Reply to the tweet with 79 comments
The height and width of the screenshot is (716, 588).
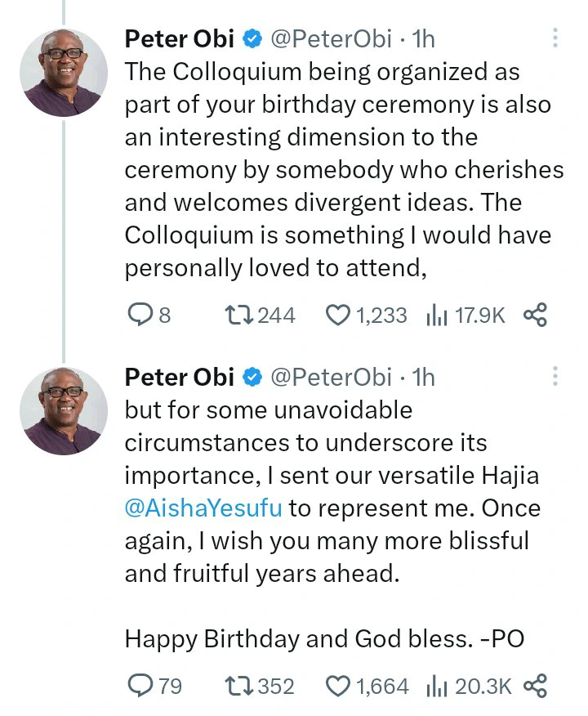coord(154,686)
